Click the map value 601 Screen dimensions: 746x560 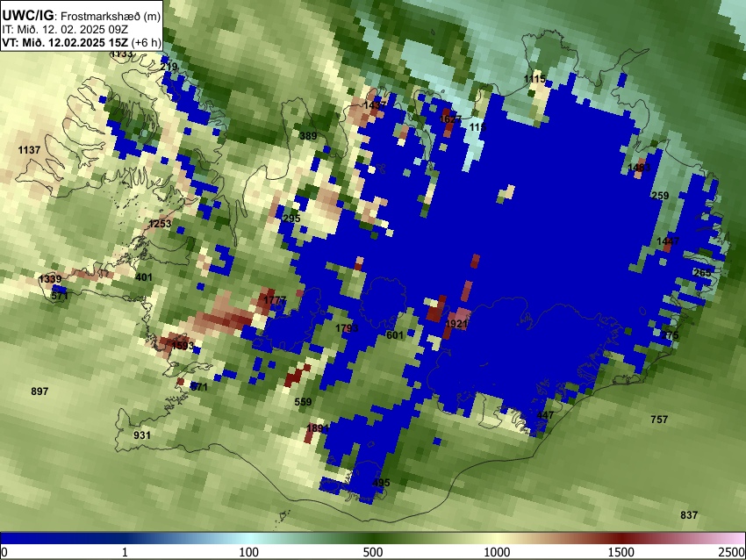click(394, 335)
